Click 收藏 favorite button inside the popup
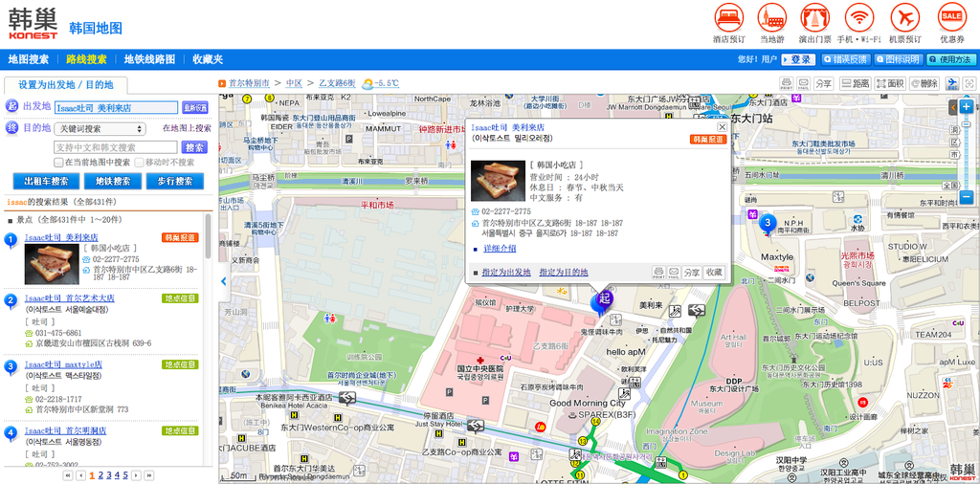 (x=714, y=272)
